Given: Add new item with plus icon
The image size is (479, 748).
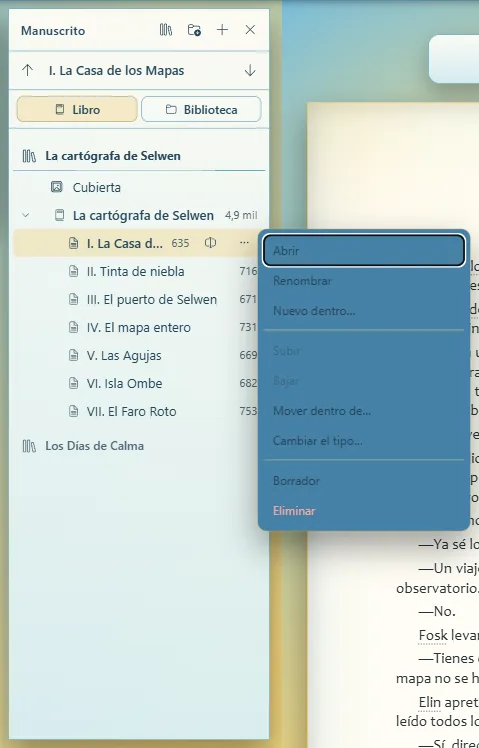Looking at the screenshot, I should coord(222,30).
